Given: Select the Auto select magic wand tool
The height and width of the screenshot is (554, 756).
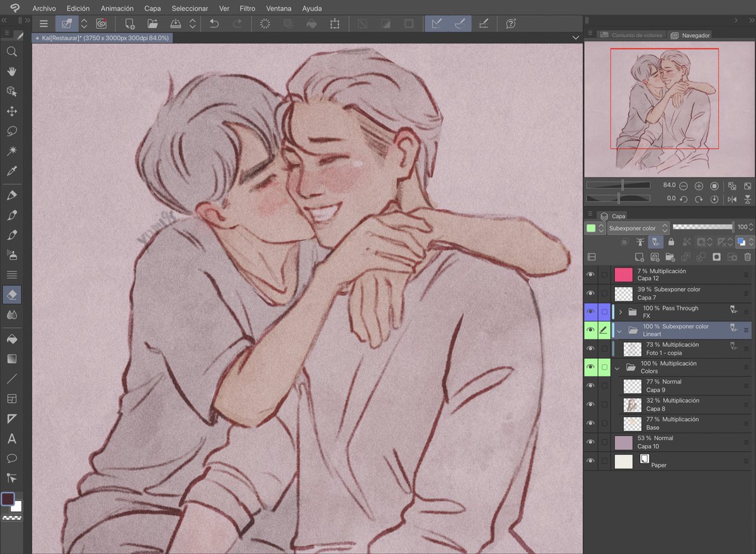Looking at the screenshot, I should (x=11, y=151).
